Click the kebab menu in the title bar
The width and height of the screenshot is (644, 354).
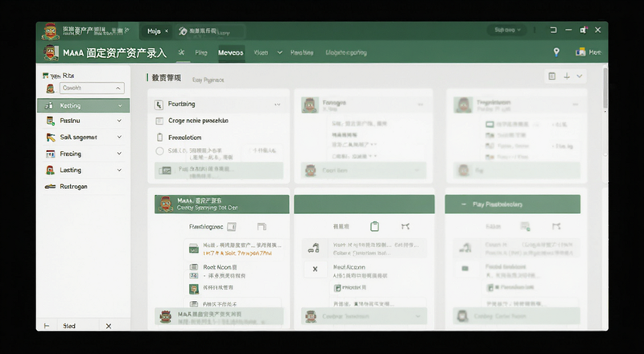[535, 30]
